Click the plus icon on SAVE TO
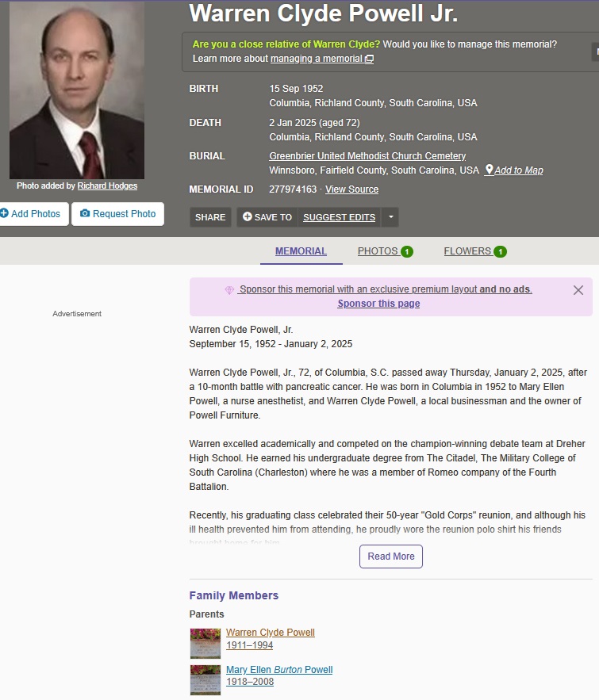This screenshot has height=700, width=599. pyautogui.click(x=247, y=216)
